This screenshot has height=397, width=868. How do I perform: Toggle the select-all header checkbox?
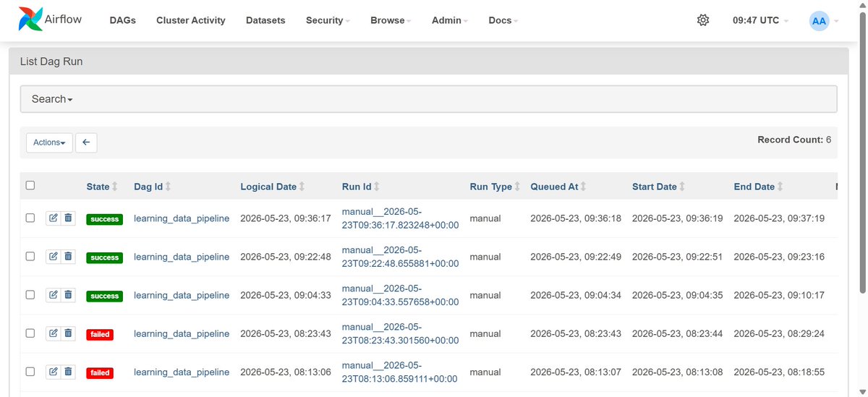click(30, 185)
